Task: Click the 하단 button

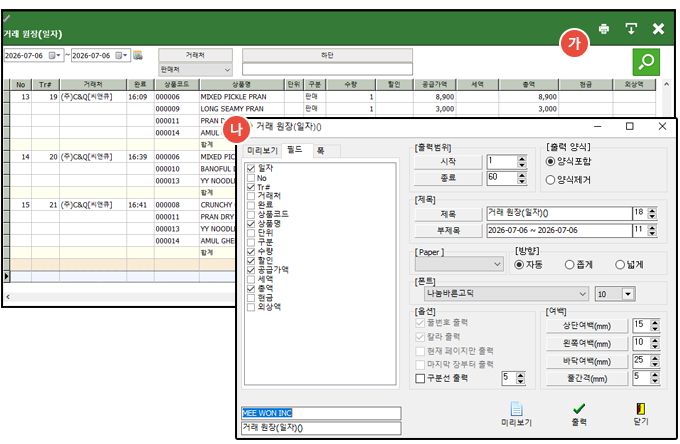Action: pos(327,55)
